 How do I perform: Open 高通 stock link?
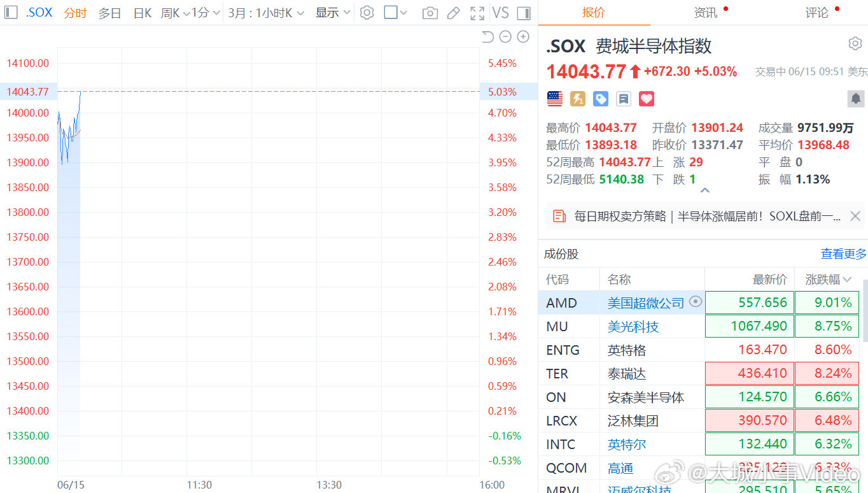coord(620,468)
